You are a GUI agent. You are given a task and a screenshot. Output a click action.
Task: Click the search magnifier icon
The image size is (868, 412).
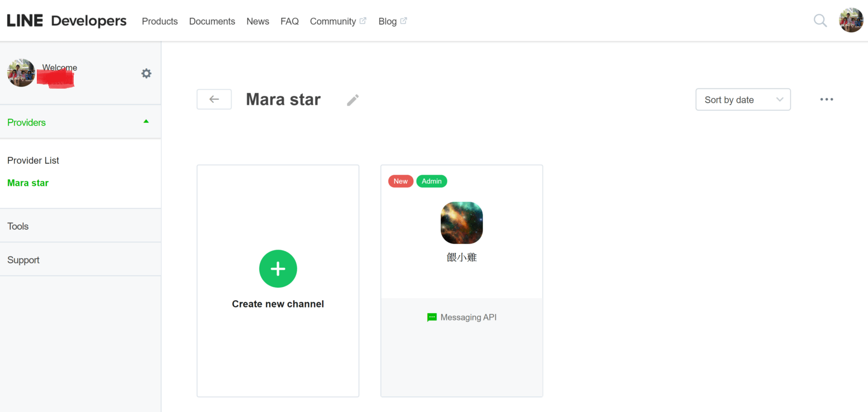(820, 20)
